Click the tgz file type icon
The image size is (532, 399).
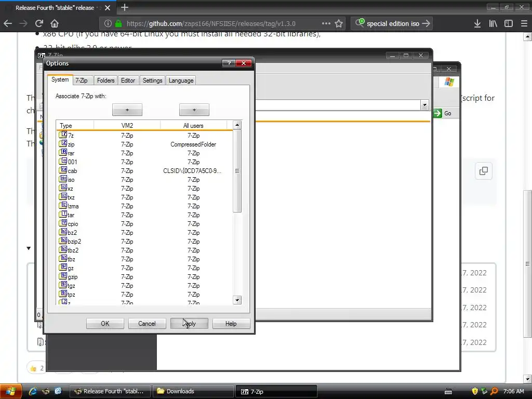[63, 285]
